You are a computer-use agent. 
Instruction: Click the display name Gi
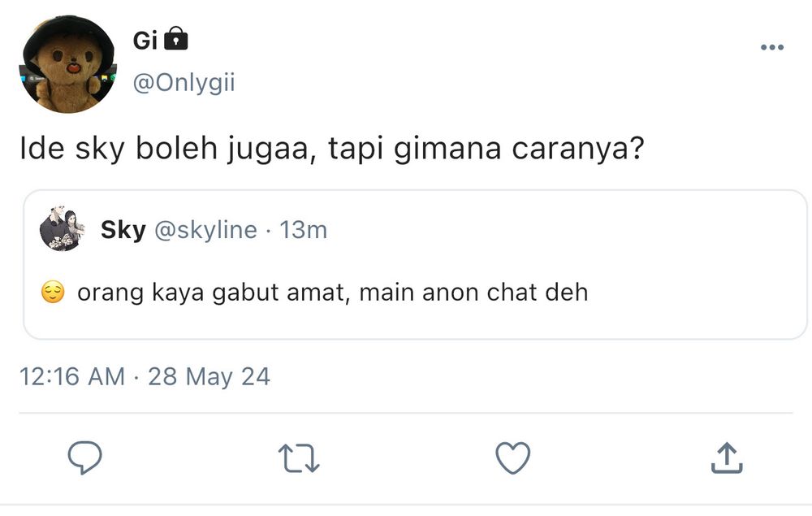tap(145, 39)
